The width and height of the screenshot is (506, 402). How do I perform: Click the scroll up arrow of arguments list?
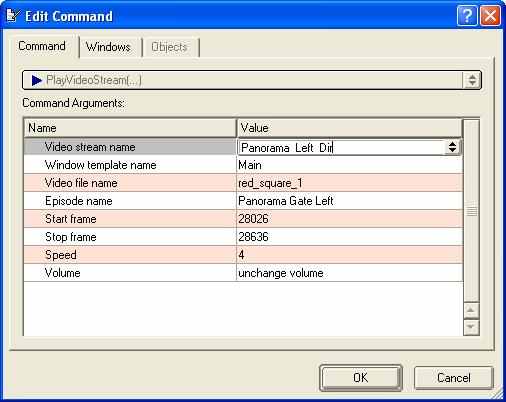click(471, 310)
